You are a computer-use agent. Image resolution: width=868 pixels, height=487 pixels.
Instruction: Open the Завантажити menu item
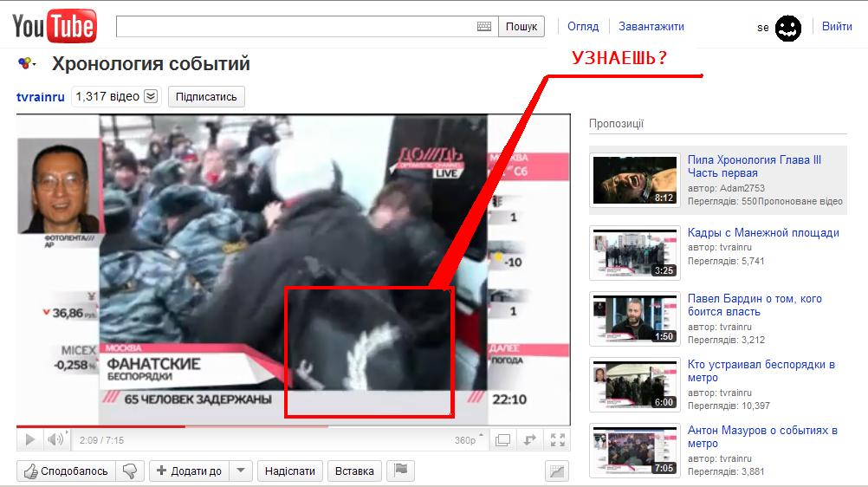pos(651,27)
